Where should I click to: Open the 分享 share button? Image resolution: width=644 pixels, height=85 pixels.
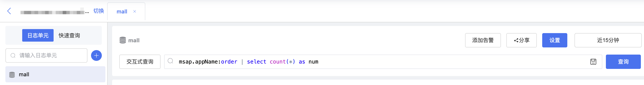[x=521, y=40]
